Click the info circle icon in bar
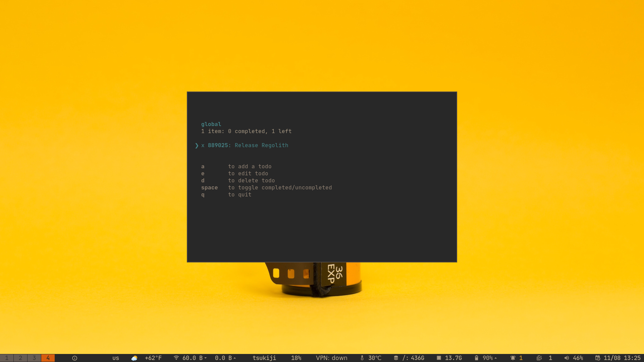 click(x=74, y=358)
